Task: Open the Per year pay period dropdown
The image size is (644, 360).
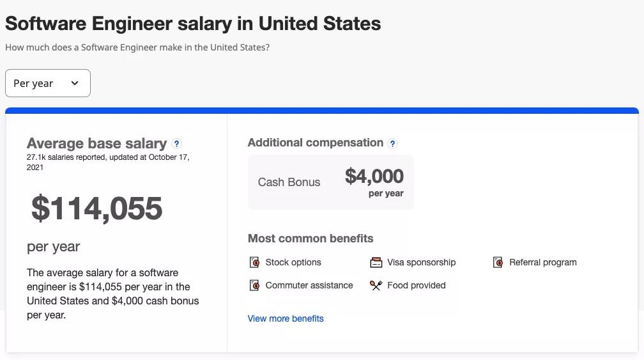Action: click(48, 83)
